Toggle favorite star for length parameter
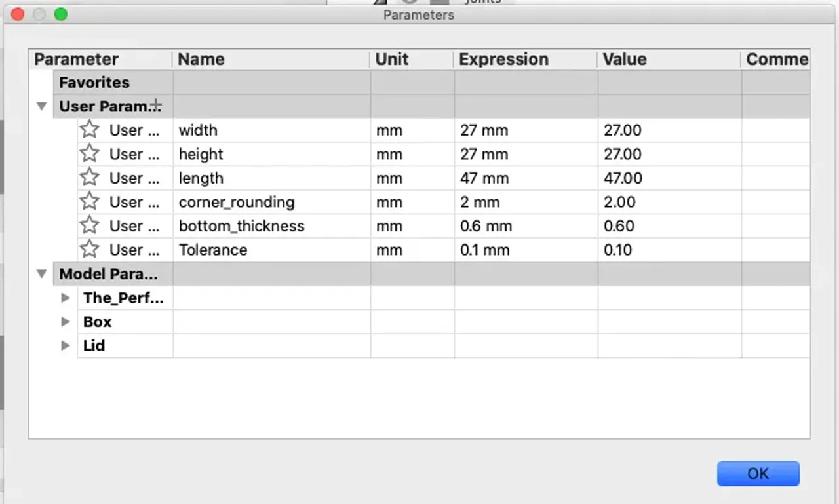839x504 pixels. [x=89, y=178]
